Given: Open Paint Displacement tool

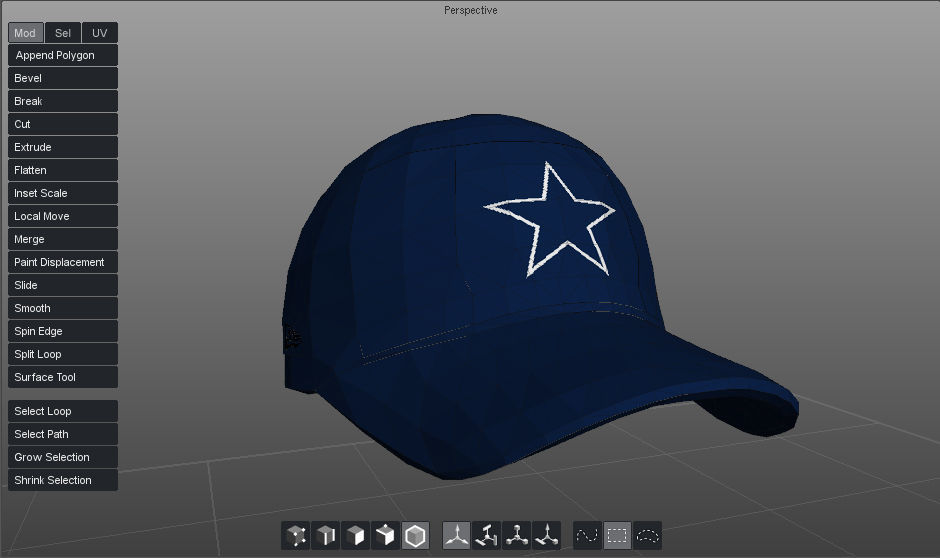Looking at the screenshot, I should [63, 262].
